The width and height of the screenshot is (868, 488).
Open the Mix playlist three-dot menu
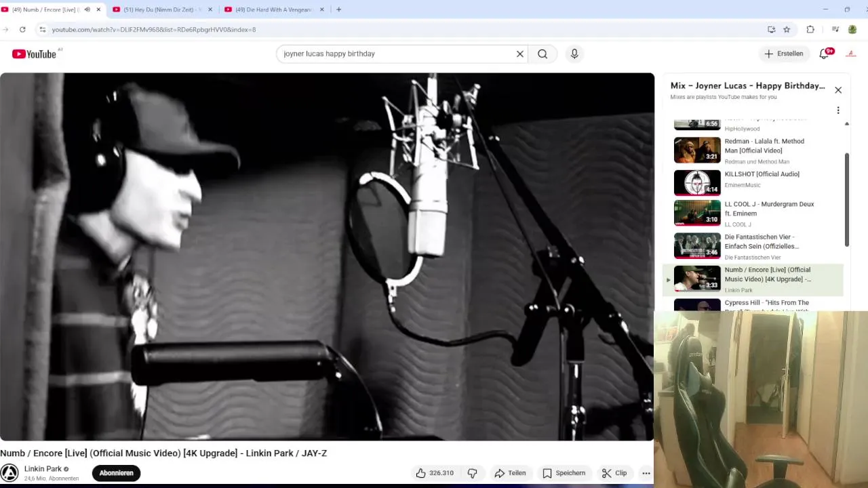pyautogui.click(x=838, y=110)
